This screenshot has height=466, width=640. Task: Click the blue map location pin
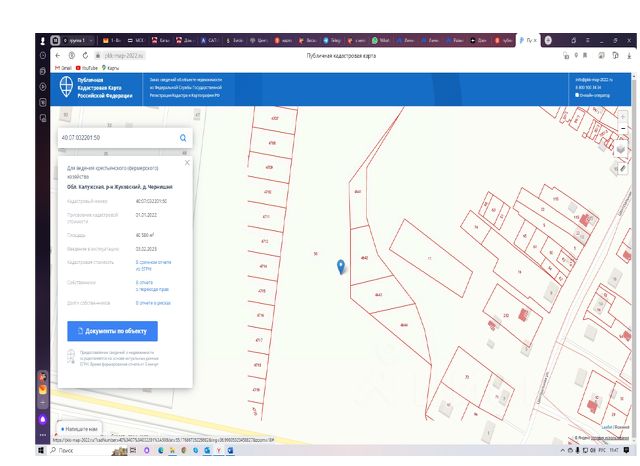pos(341,265)
